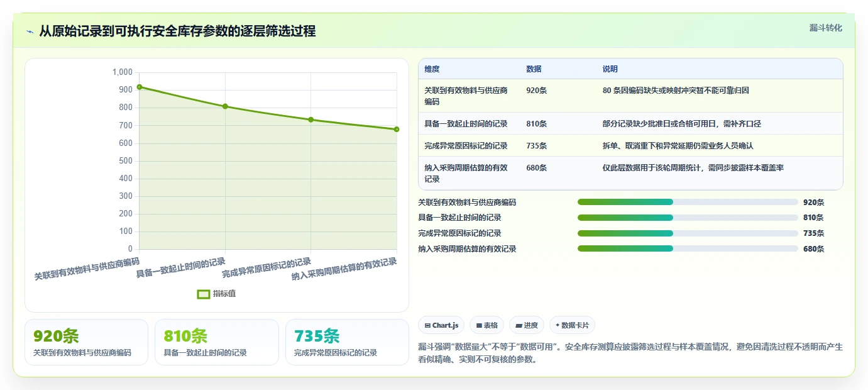
Task: Open the 735条 data card
Action: 347,342
